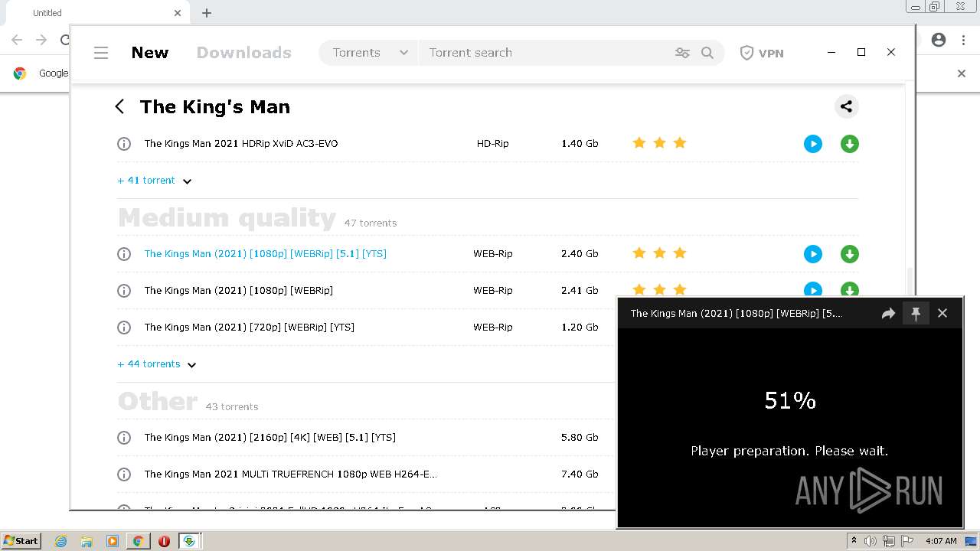
Task: Show info for HDRip XviD AC3-EVO torrent
Action: point(124,144)
